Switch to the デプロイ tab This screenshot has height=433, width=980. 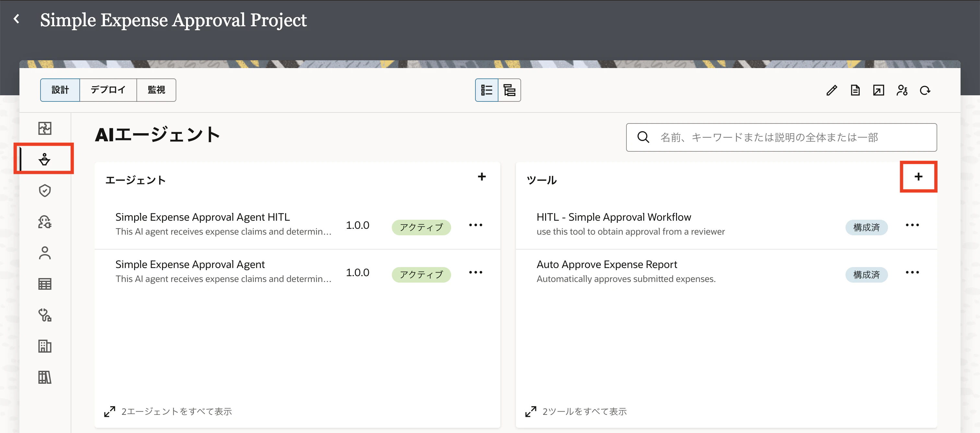point(108,90)
